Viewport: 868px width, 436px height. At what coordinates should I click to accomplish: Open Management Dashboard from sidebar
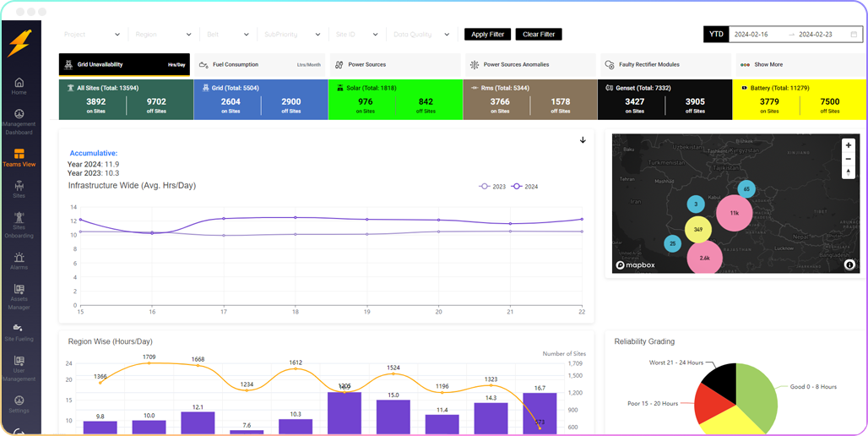click(19, 119)
